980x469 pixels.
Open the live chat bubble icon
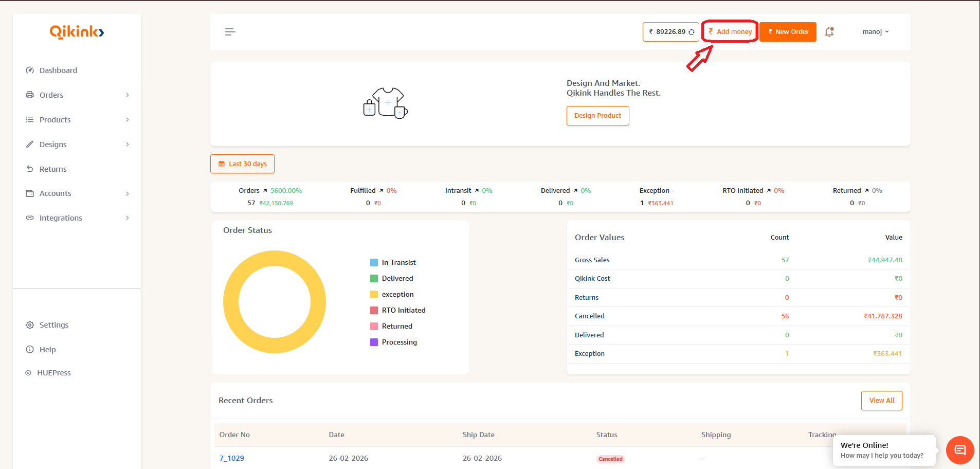click(x=959, y=450)
